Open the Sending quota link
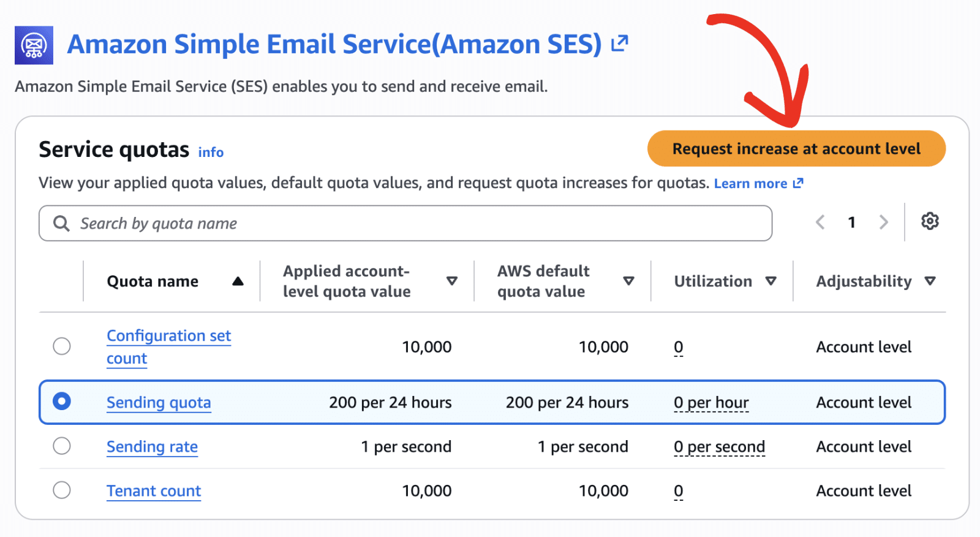This screenshot has height=537, width=980. pos(159,403)
